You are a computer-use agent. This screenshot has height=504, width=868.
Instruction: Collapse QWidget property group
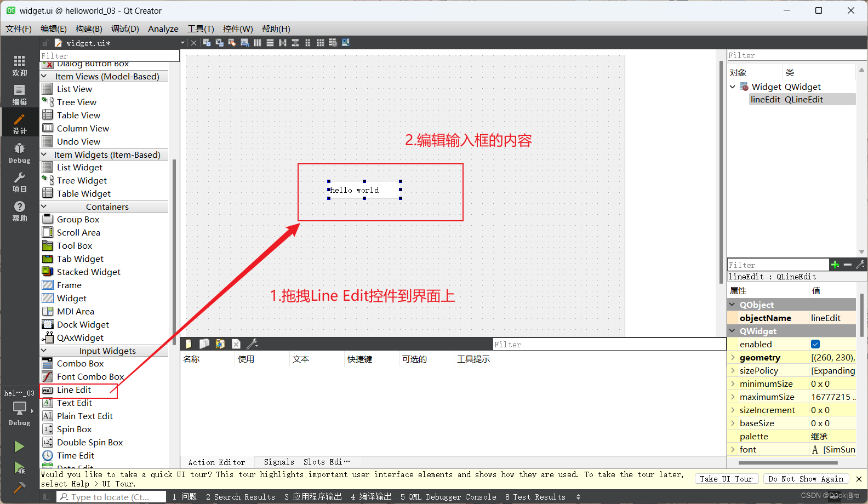pos(733,331)
